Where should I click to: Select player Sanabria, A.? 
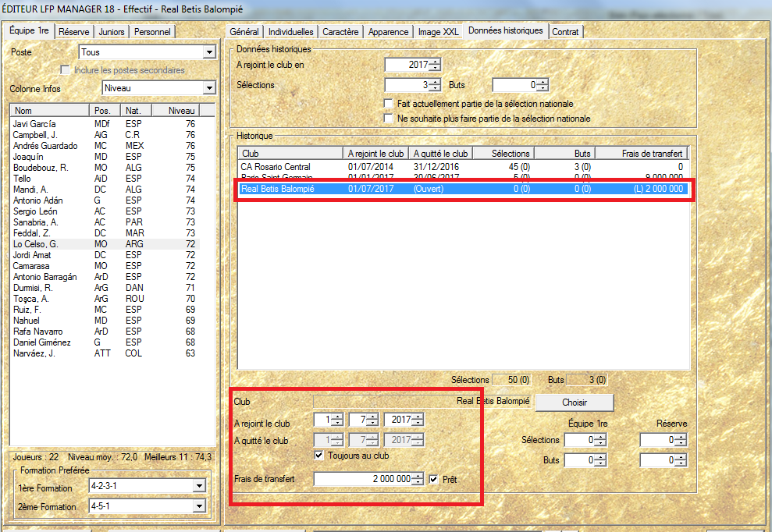[x=105, y=222]
